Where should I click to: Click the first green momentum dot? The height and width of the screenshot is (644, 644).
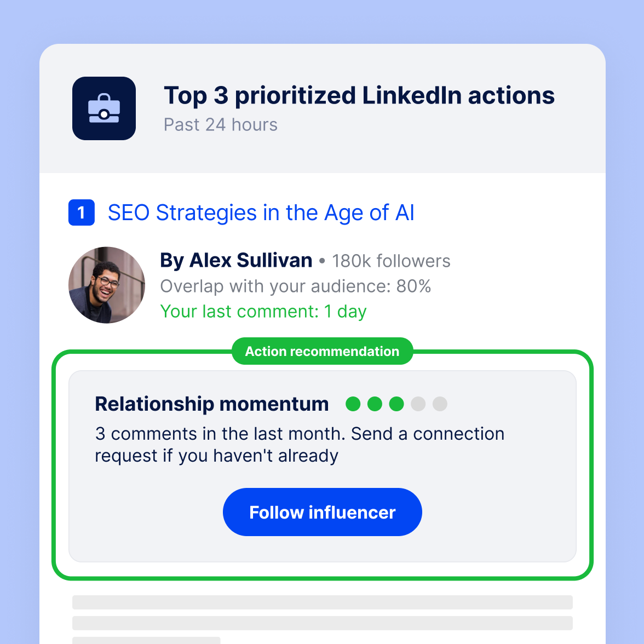[x=353, y=404]
